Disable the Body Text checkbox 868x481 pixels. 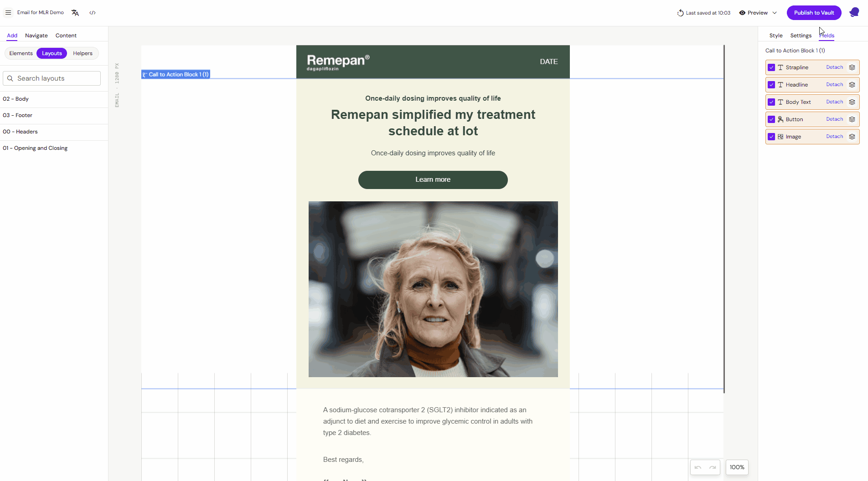tap(771, 102)
